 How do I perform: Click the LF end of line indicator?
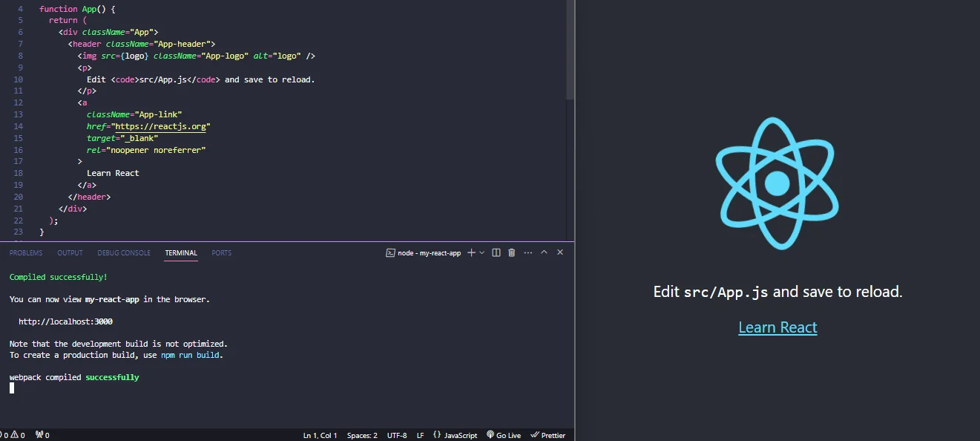(x=421, y=435)
